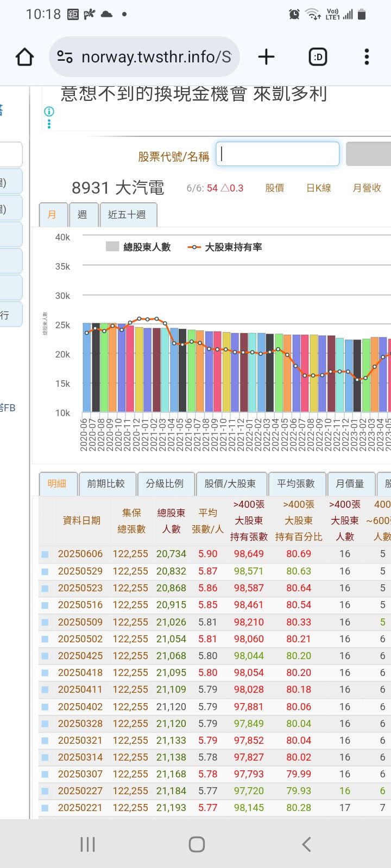
Task: Select the blue marker for row 20250606
Action: click(45, 554)
